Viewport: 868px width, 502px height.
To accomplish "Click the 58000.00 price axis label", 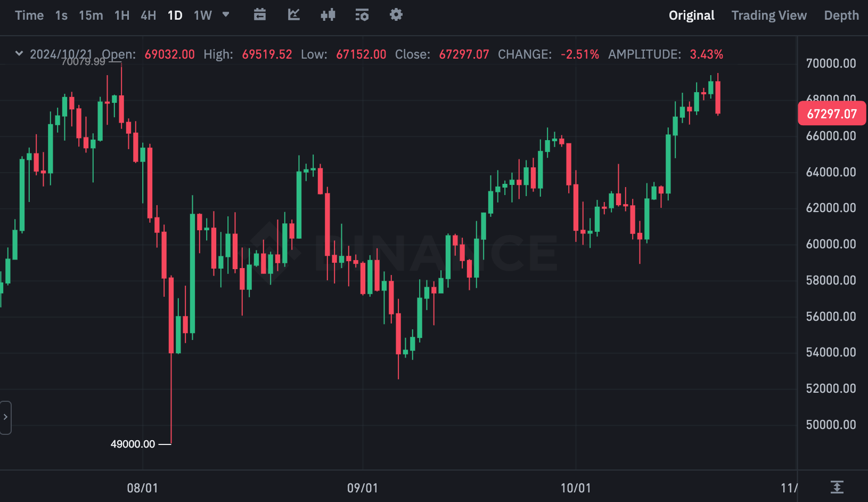I will tap(831, 280).
